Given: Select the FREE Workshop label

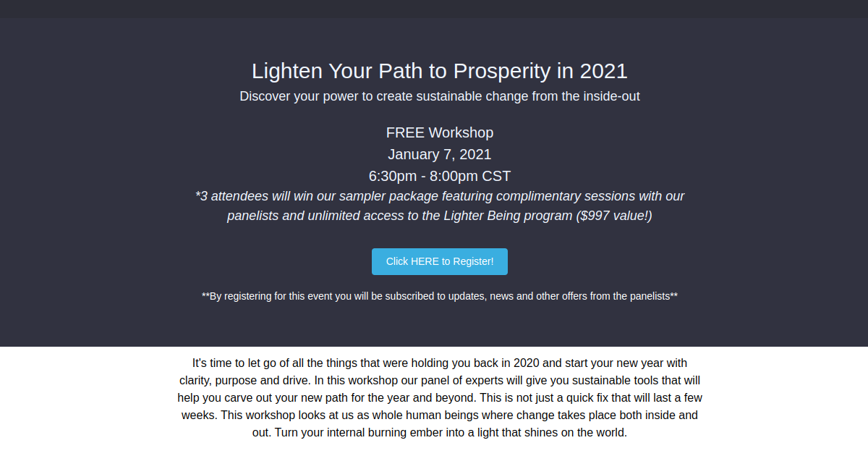Looking at the screenshot, I should point(439,132).
